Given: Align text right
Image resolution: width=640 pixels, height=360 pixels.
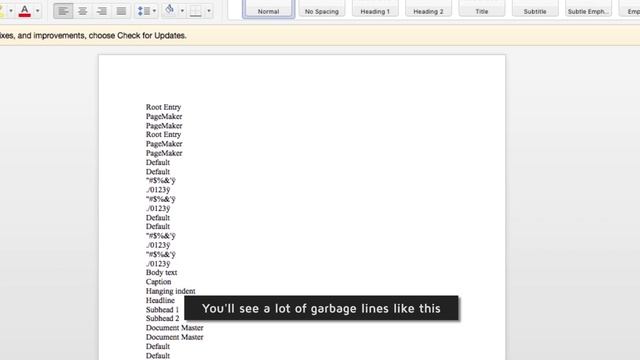Looking at the screenshot, I should [102, 11].
